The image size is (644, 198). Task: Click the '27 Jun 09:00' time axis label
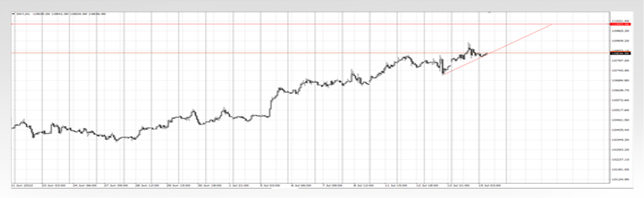(x=116, y=185)
